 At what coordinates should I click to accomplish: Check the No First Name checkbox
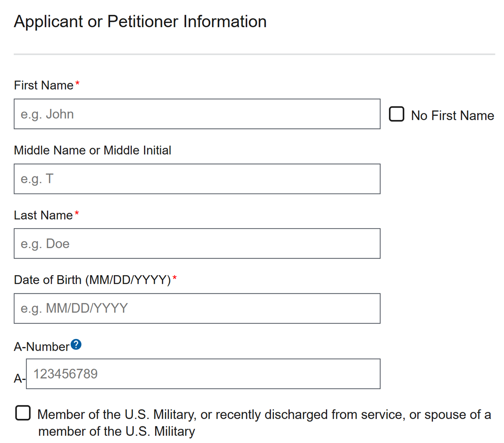[x=396, y=114]
